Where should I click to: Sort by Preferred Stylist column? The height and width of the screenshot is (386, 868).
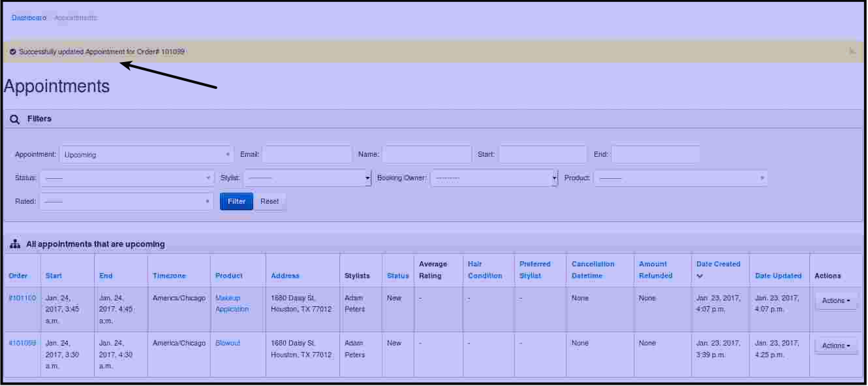click(x=535, y=270)
